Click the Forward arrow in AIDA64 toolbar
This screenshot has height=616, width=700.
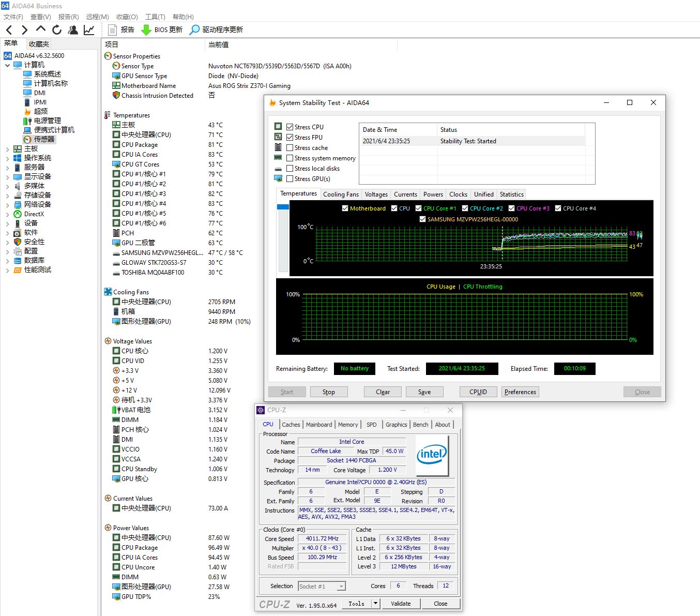[x=24, y=30]
